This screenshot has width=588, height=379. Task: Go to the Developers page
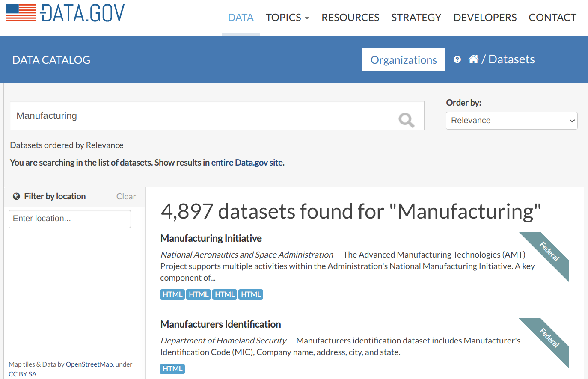pos(485,18)
